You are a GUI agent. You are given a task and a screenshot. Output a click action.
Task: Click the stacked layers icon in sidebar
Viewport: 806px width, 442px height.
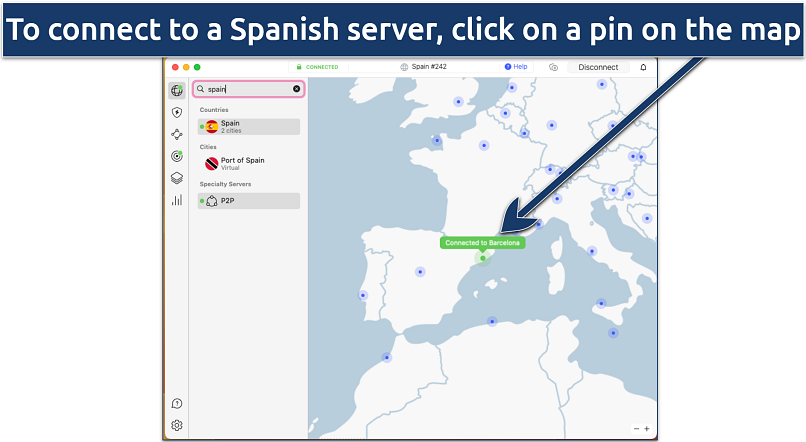(177, 178)
